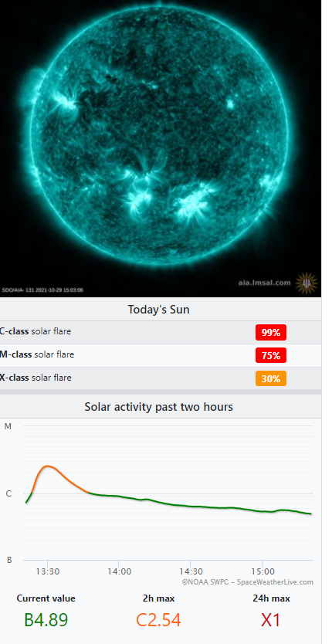332x644 pixels.
Task: Click the 15:00 time axis label
Action: pyautogui.click(x=263, y=571)
